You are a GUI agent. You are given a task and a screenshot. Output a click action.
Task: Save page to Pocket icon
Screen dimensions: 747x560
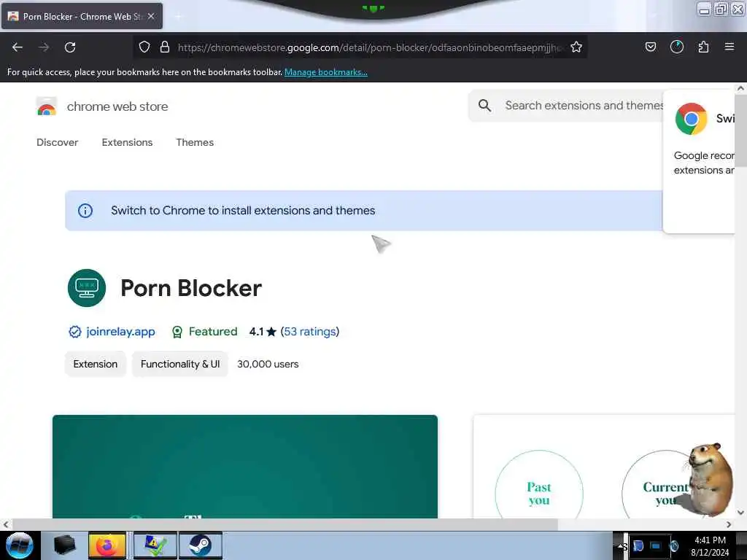[651, 47]
